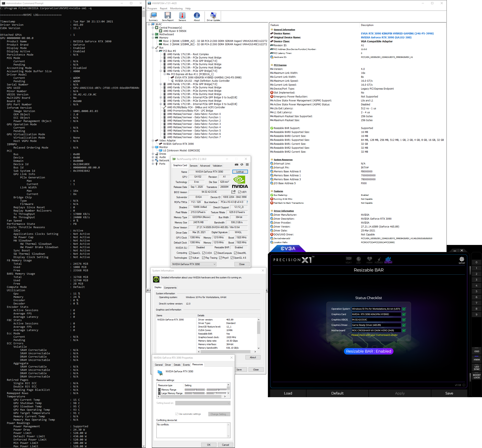Select the Re-BAR icon in Precision X1
The height and width of the screenshot is (448, 482).
point(388,260)
